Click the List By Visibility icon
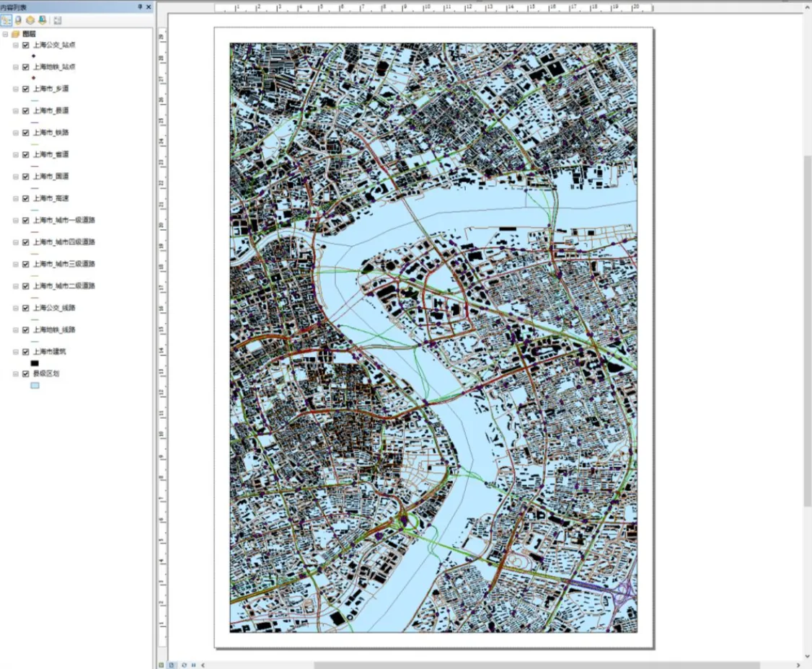Image resolution: width=812 pixels, height=669 pixels. pos(30,20)
